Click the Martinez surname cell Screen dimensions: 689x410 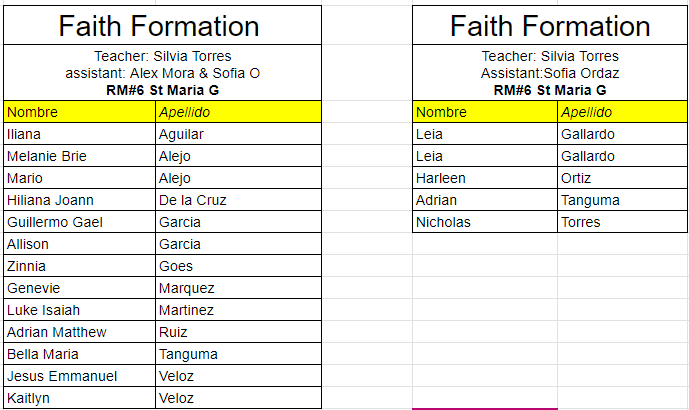[x=238, y=310]
